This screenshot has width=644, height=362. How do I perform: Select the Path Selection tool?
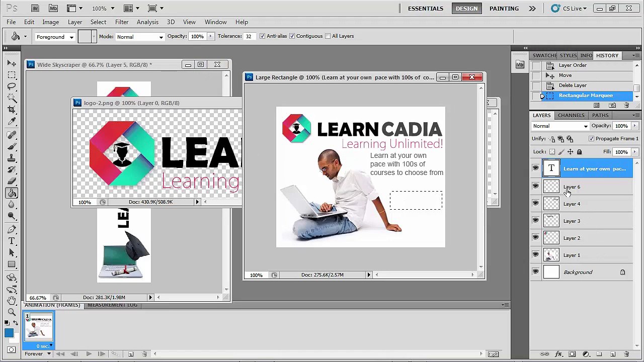coord(12,253)
